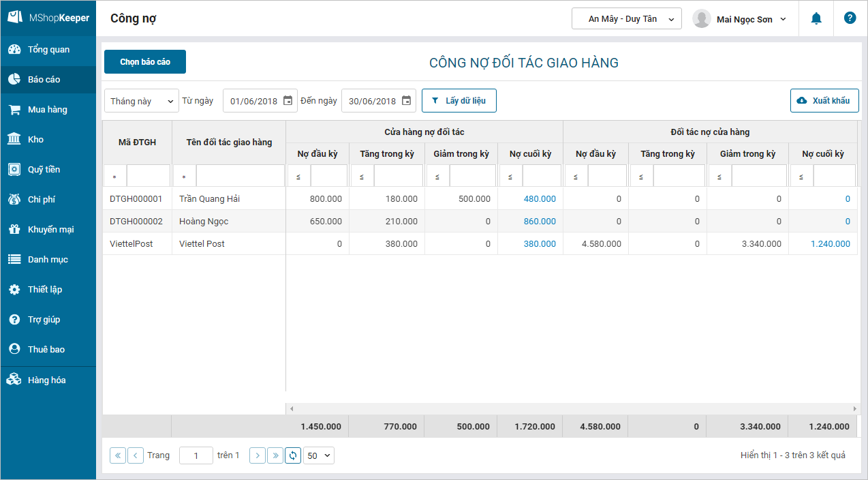This screenshot has width=868, height=480.
Task: Open the Trợ giúp question icon
Action: coord(14,320)
